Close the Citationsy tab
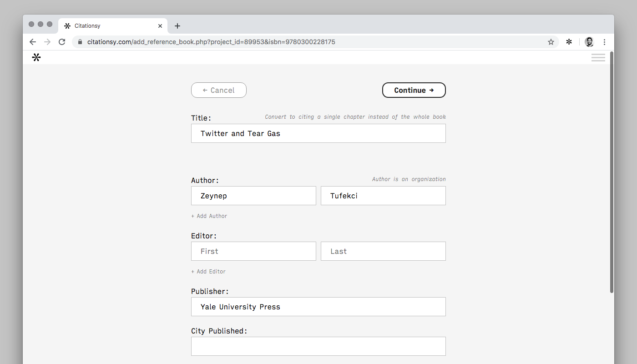This screenshot has height=364, width=637. [160, 26]
